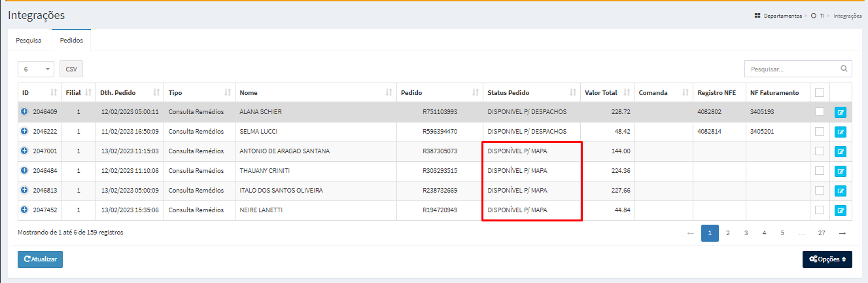Select order number R751103993
This screenshot has width=868, height=283.
[440, 112]
